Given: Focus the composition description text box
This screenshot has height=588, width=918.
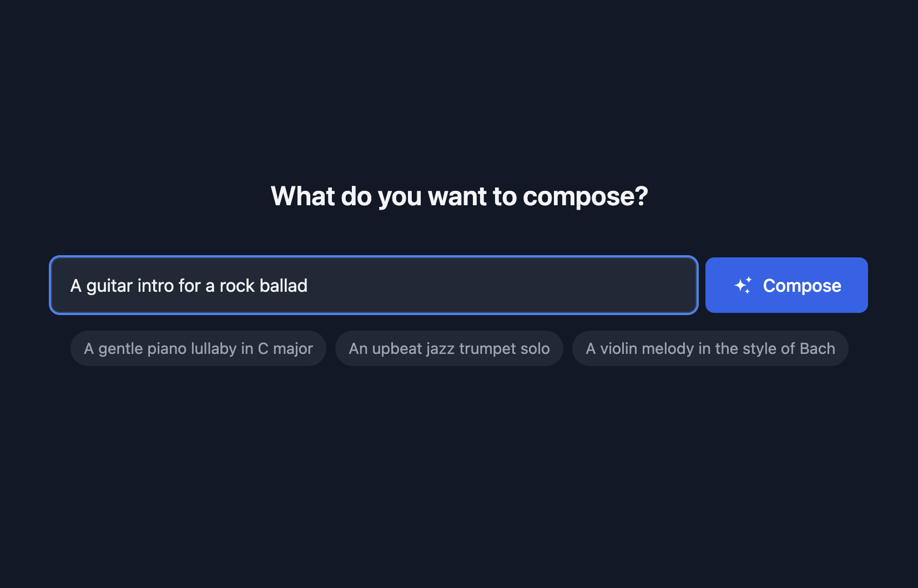Looking at the screenshot, I should point(373,285).
